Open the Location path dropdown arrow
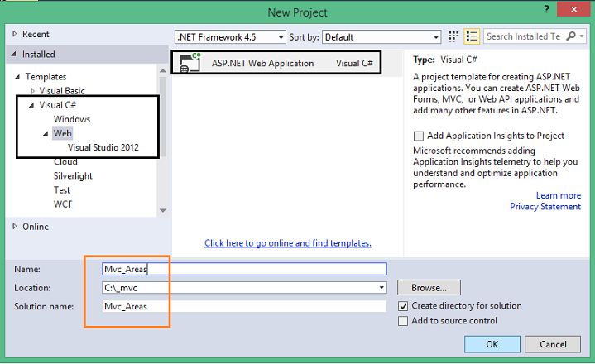595x364 pixels. pos(381,287)
